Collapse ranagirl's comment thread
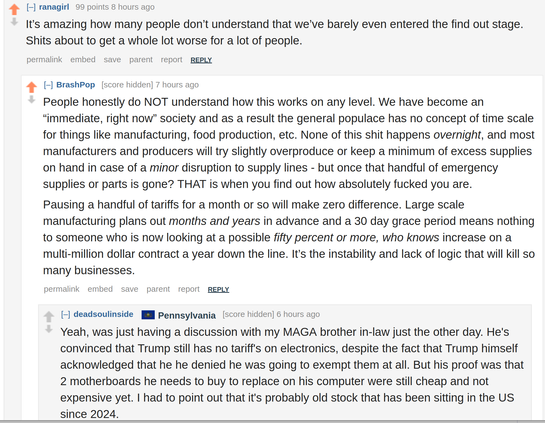This screenshot has height=423, width=545. tap(31, 7)
